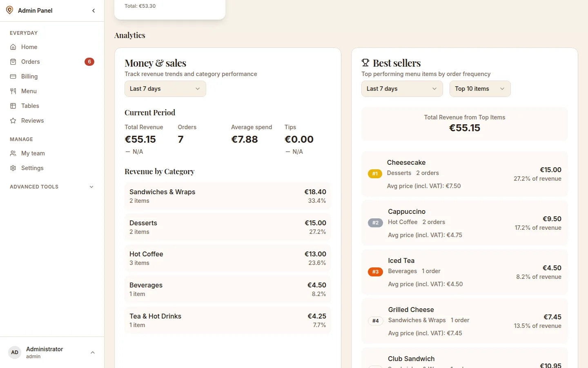588x368 pixels.
Task: Expand the Administrator account menu
Action: [x=52, y=352]
